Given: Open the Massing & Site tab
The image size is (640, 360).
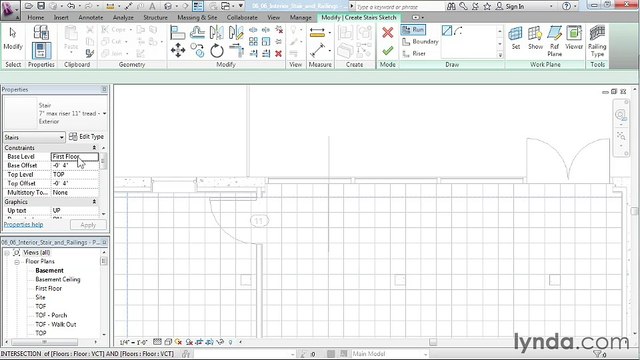Looking at the screenshot, I should click(197, 18).
